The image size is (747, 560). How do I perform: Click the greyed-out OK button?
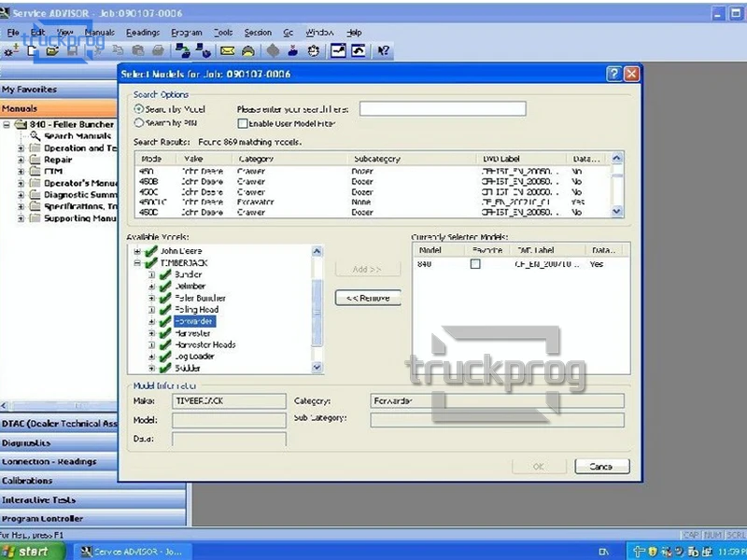click(539, 467)
